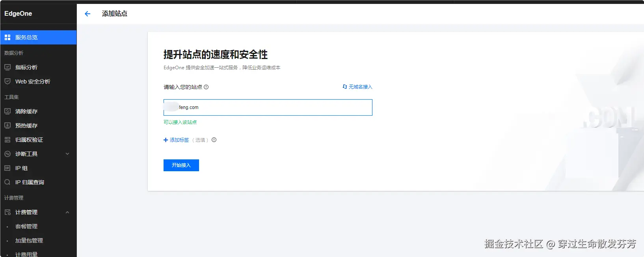Click the back arrow beside 添加站点
Viewport: 644px width, 257px height.
tap(87, 14)
